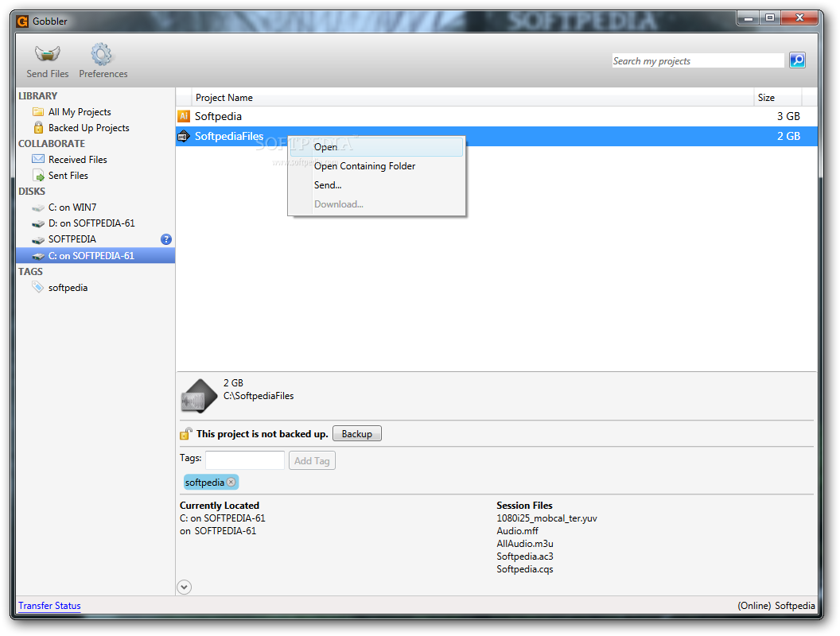Select C: on SOFTPEDIA-61 disk label
The width and height of the screenshot is (840, 636).
(91, 256)
